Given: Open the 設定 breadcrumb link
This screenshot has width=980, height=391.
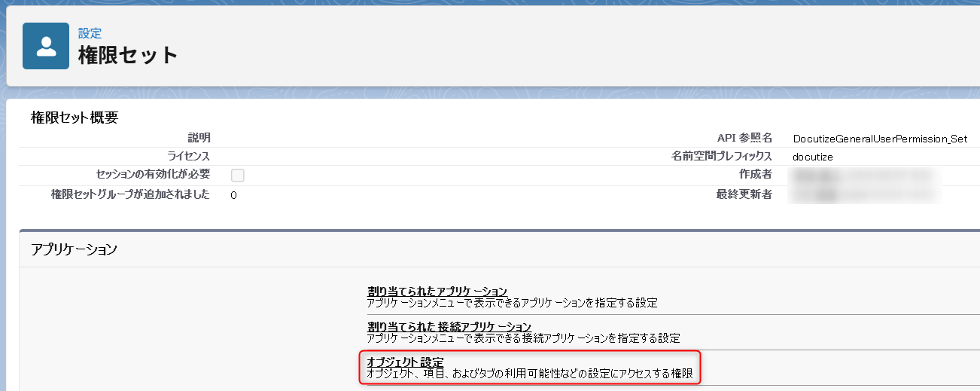Looking at the screenshot, I should click(x=90, y=33).
